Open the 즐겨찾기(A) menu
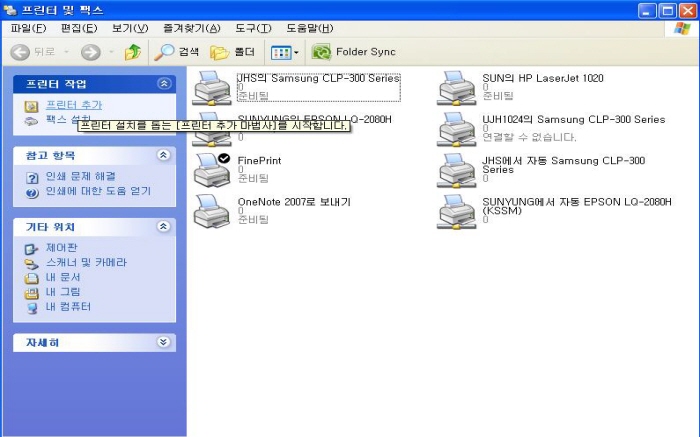The height and width of the screenshot is (437, 700). click(x=192, y=29)
